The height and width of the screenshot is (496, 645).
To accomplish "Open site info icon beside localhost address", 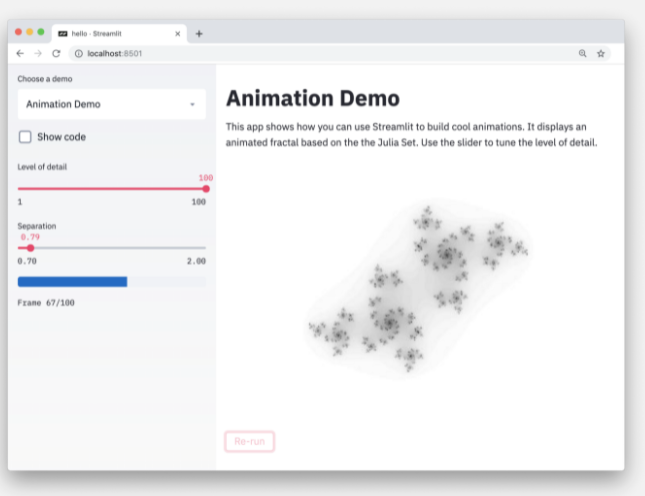I will (79, 53).
